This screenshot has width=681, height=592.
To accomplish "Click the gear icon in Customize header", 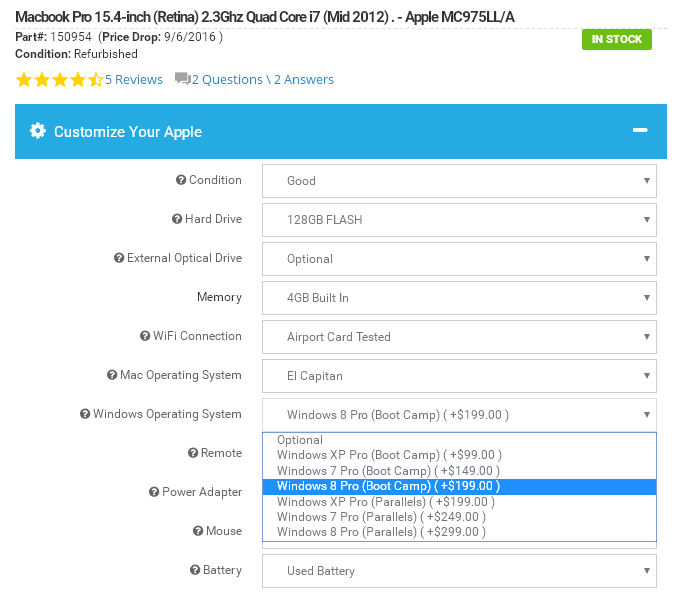I will pos(38,131).
